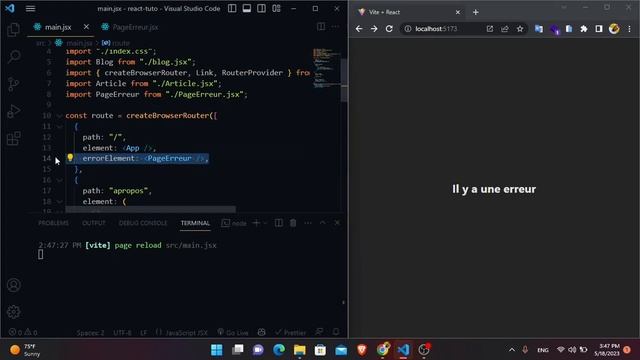This screenshot has width=640, height=360.
Task: Open the Run and Debug view
Action: [13, 111]
